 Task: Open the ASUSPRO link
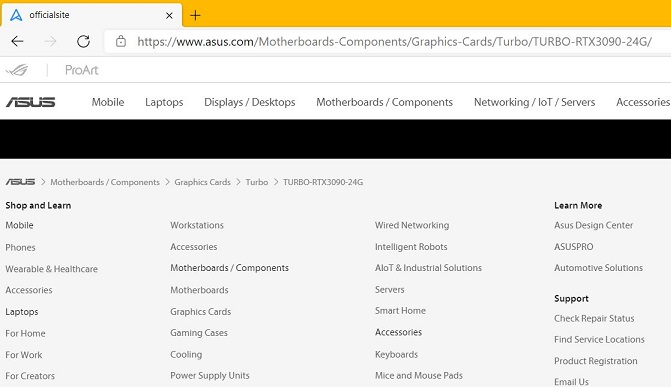click(574, 247)
